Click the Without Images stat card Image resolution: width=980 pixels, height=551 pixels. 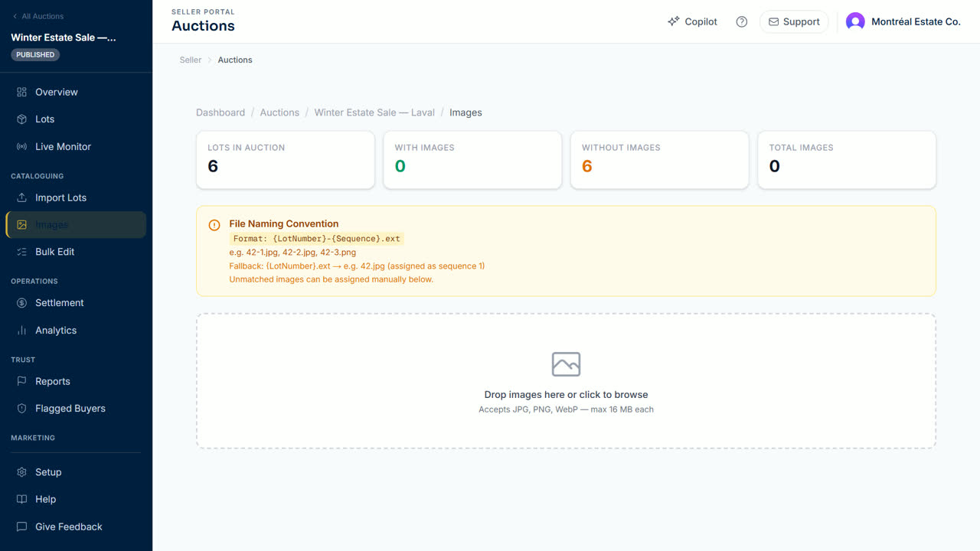point(659,160)
